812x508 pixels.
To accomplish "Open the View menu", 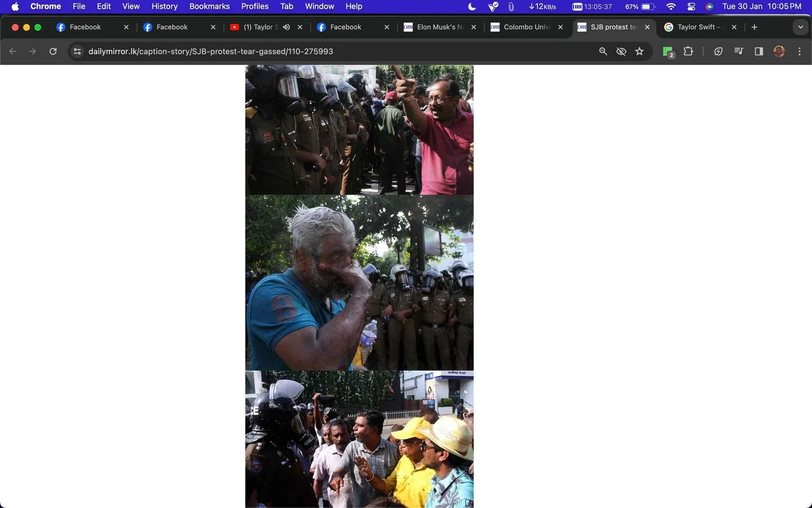I will tap(131, 6).
